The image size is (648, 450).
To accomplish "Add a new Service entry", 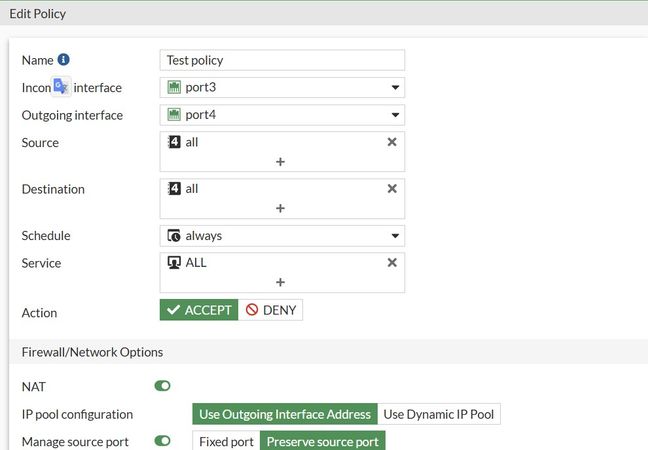I will coord(280,282).
